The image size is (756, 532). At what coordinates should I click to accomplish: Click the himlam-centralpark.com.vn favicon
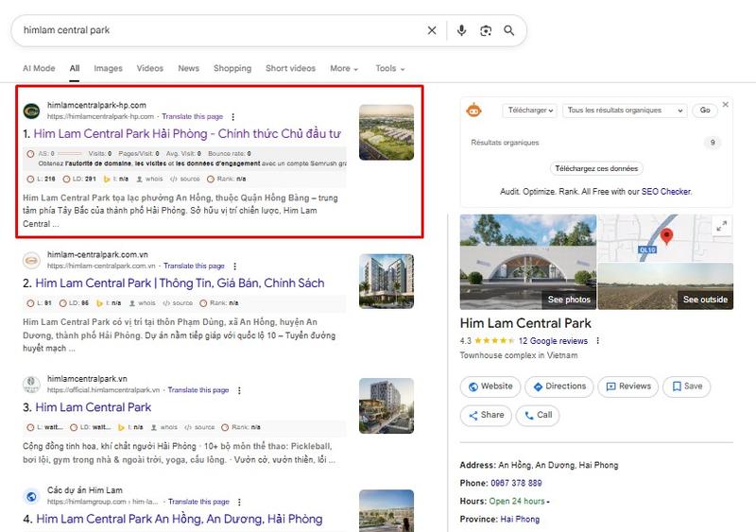point(32,261)
